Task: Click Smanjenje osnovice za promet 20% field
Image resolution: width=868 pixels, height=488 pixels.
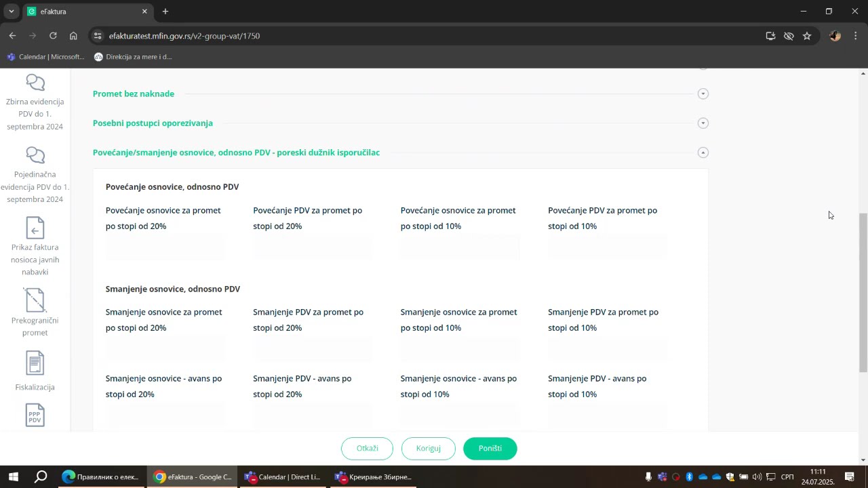Action: point(165,350)
